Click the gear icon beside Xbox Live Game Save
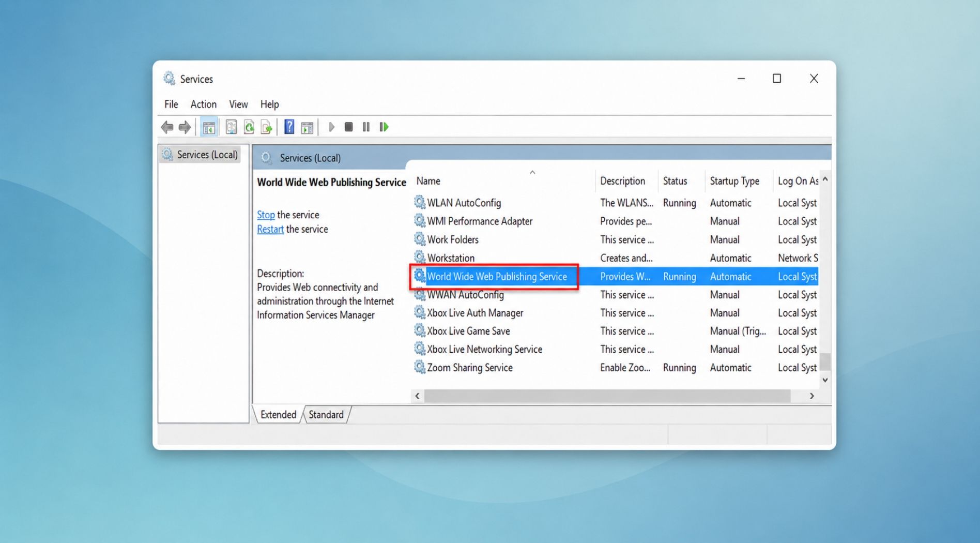The width and height of the screenshot is (980, 543). click(420, 330)
